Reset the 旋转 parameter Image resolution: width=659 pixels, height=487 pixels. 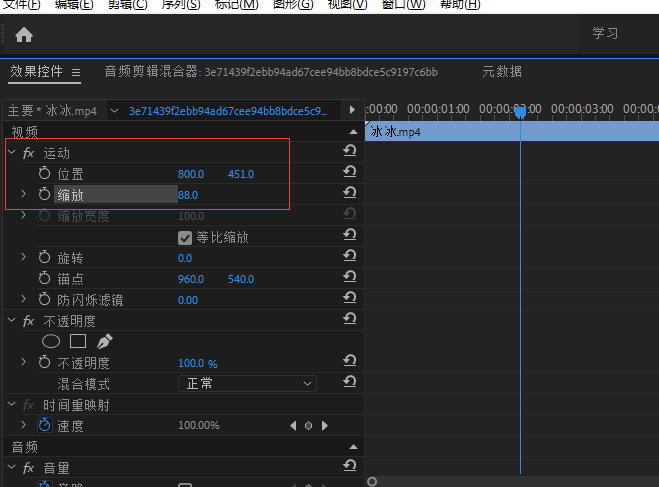click(350, 255)
